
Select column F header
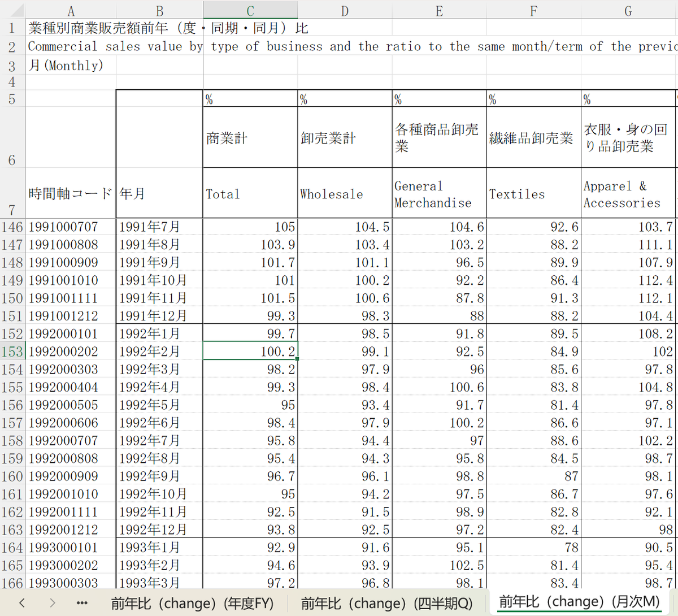(x=533, y=10)
